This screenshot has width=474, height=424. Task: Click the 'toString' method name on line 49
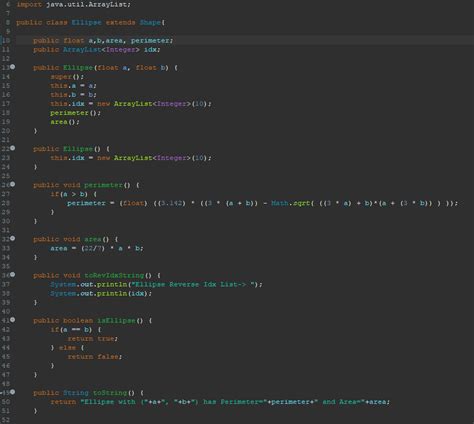tap(110, 393)
